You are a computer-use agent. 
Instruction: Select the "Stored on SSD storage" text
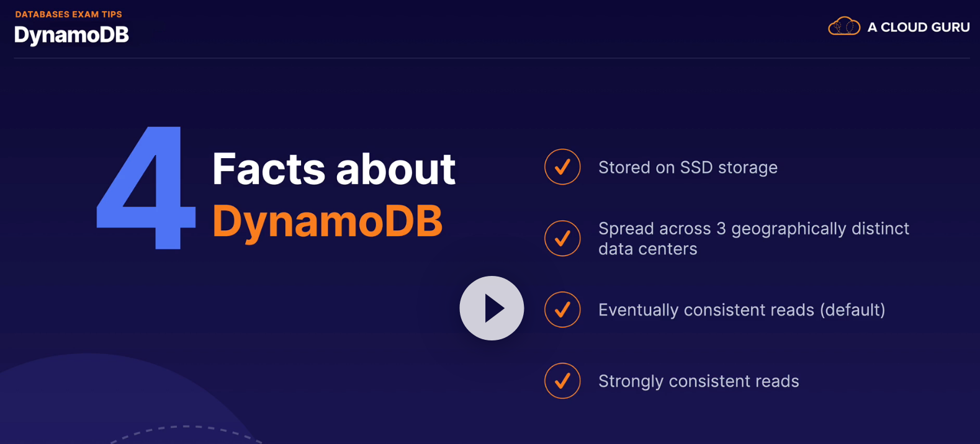(x=687, y=167)
